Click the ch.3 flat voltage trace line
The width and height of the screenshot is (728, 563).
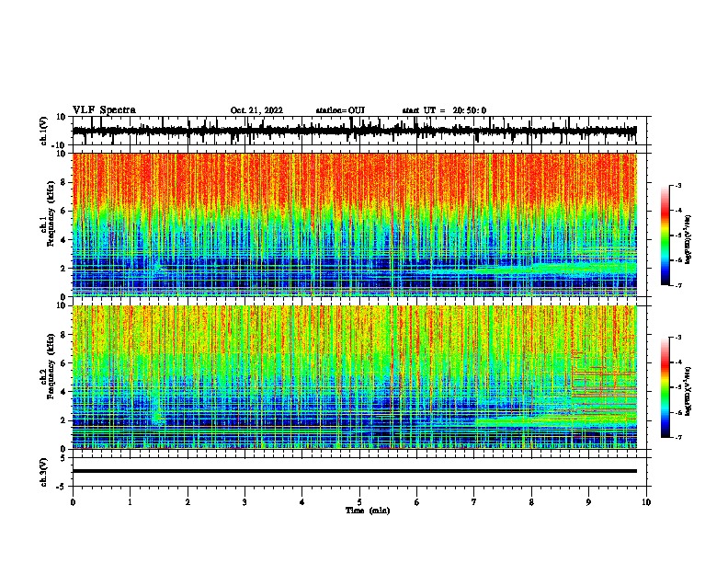pyautogui.click(x=354, y=471)
